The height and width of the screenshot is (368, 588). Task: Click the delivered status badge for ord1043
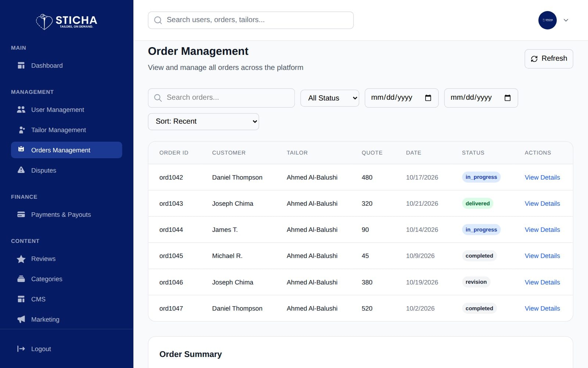477,204
